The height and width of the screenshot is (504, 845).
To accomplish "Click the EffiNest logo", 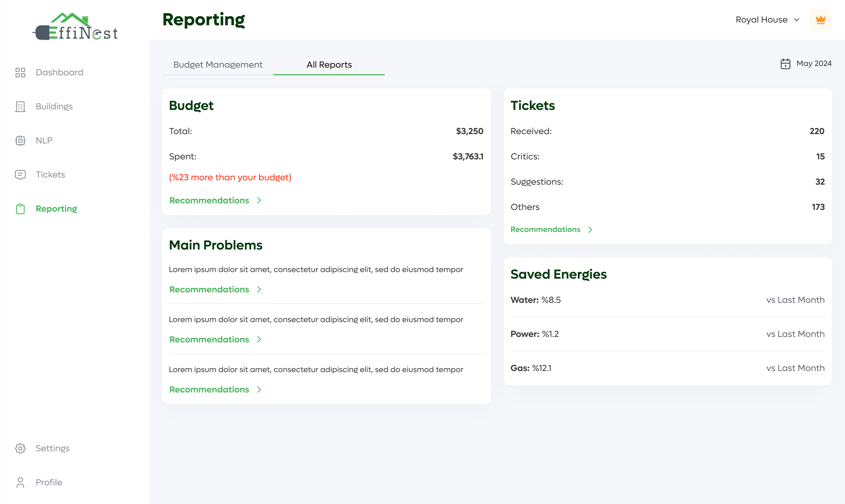I will pos(75,27).
